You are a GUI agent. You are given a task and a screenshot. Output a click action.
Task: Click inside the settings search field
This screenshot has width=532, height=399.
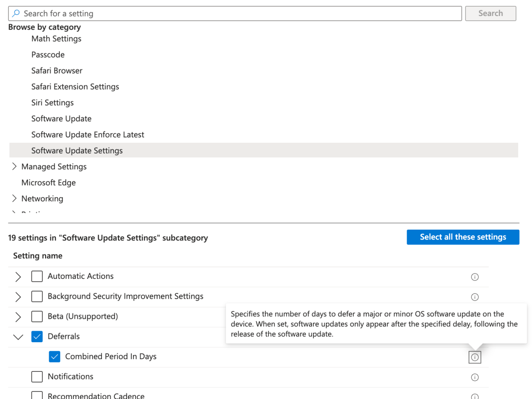click(x=133, y=13)
